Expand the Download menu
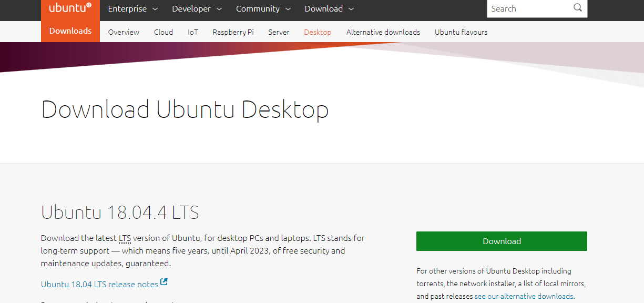This screenshot has width=644, height=303. coord(330,9)
